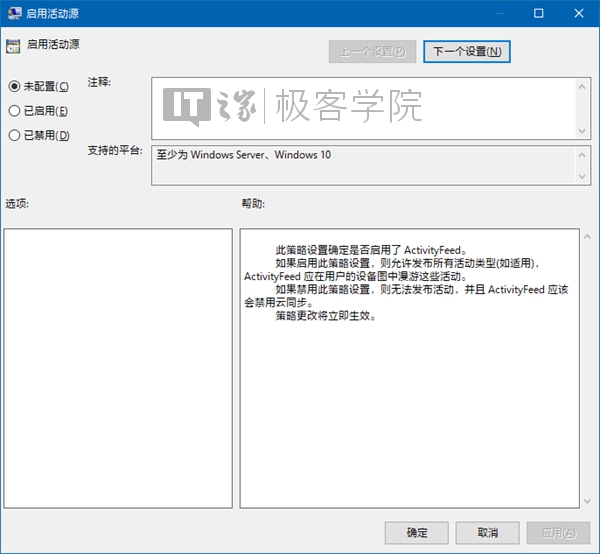Image resolution: width=600 pixels, height=554 pixels.
Task: Click the 帮助 pane scroll down arrow
Action: tap(587, 501)
